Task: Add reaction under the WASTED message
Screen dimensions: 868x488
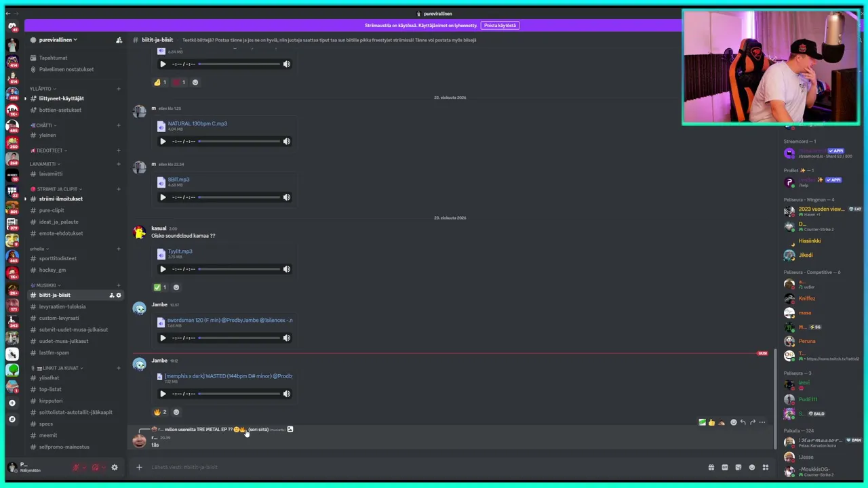Action: click(176, 412)
